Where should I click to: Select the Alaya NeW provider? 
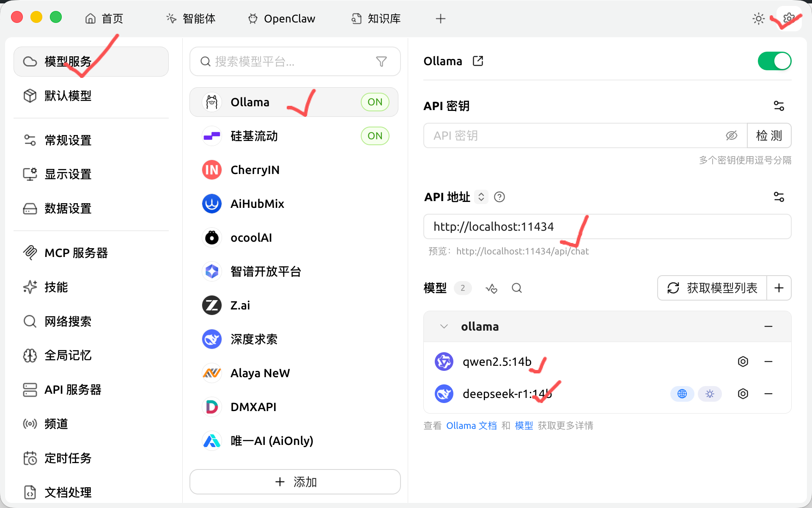(294, 373)
